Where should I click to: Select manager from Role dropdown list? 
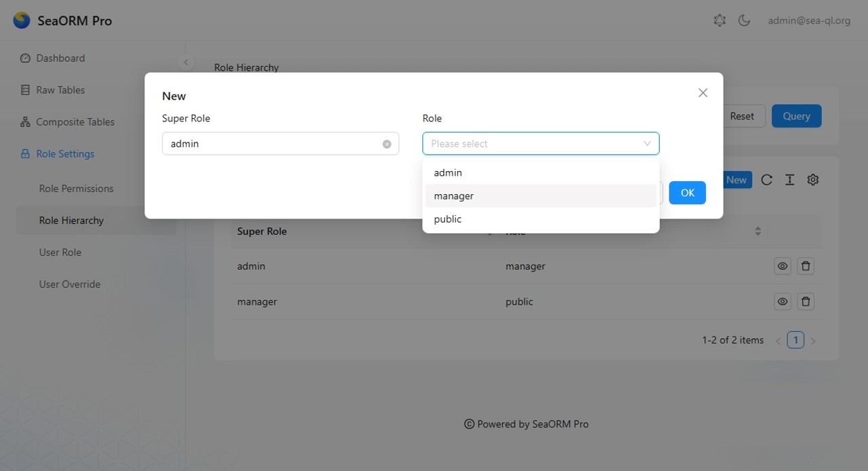click(454, 196)
